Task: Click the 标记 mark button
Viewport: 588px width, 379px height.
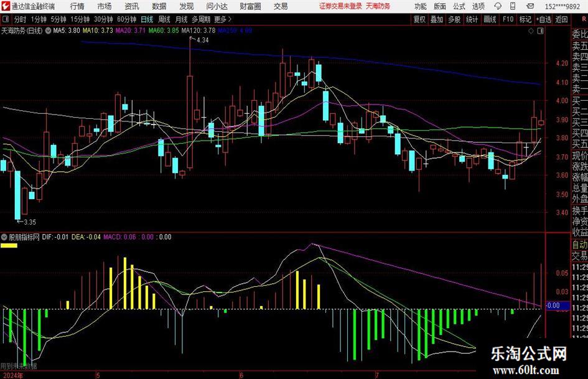Action: [525, 19]
